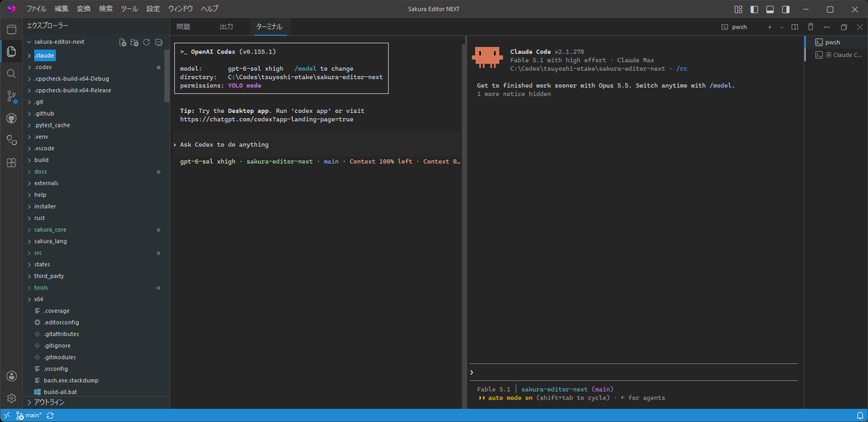The height and width of the screenshot is (422, 868).
Task: Open the Accounts icon in activity bar
Action: [x=11, y=376]
